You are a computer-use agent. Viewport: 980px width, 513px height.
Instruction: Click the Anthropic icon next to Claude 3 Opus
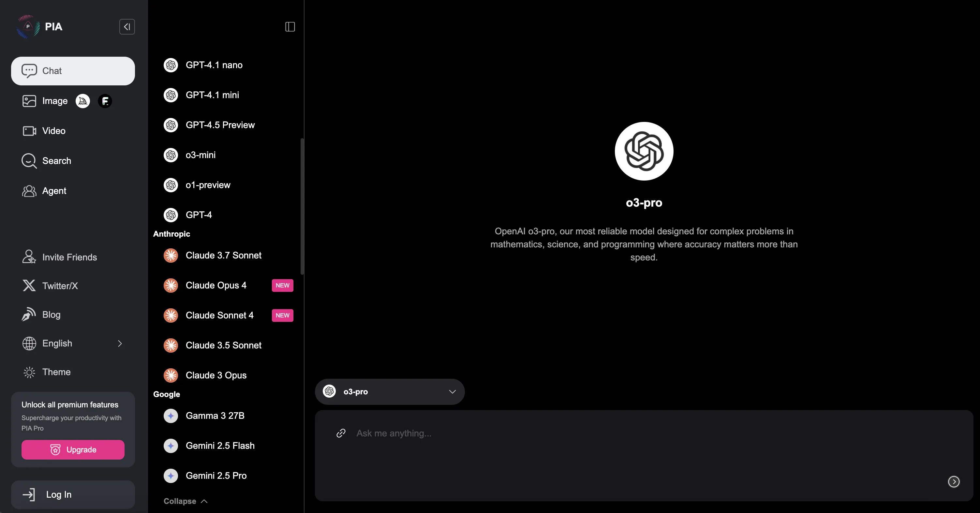[171, 375]
